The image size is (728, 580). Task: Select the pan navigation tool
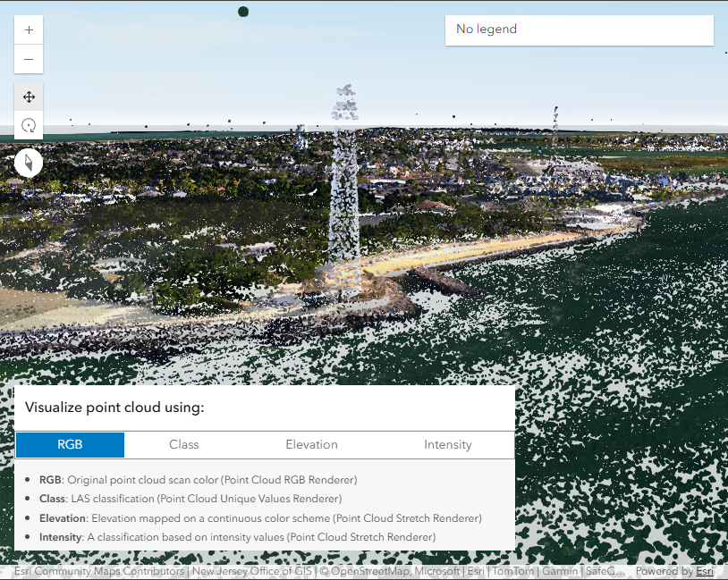point(28,97)
